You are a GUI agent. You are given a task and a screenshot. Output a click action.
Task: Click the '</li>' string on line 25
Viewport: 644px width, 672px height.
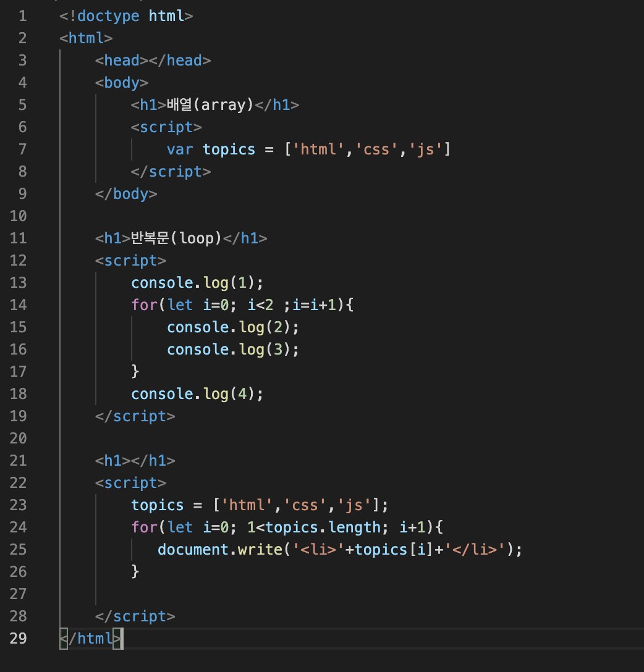pos(475,550)
